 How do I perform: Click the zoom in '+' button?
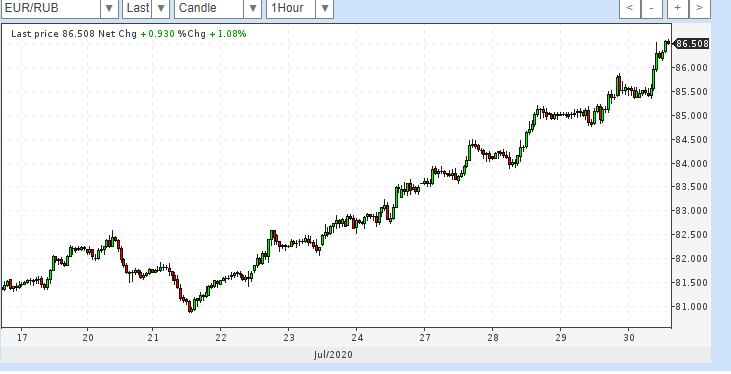click(x=677, y=8)
